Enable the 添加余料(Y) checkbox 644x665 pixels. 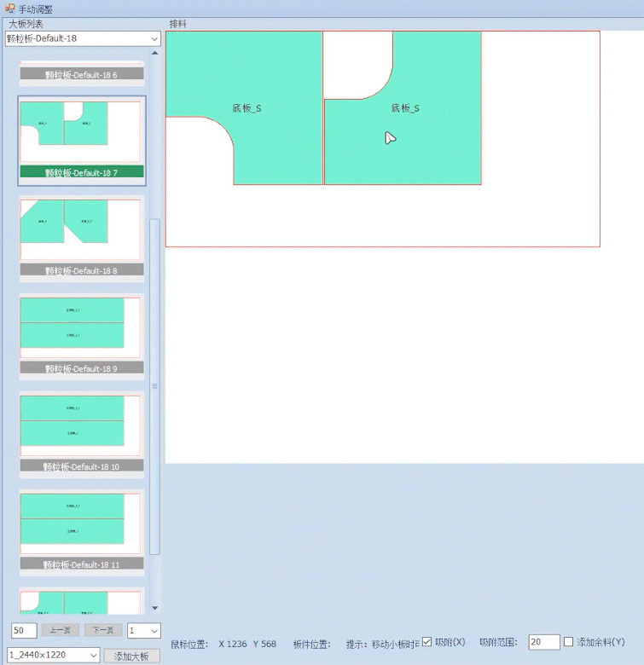point(569,642)
